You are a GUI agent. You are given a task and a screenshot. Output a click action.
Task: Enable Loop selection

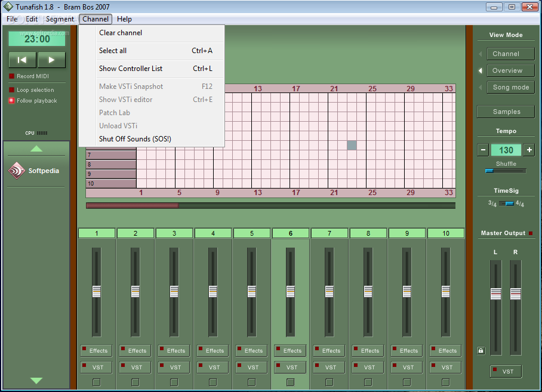pos(12,90)
